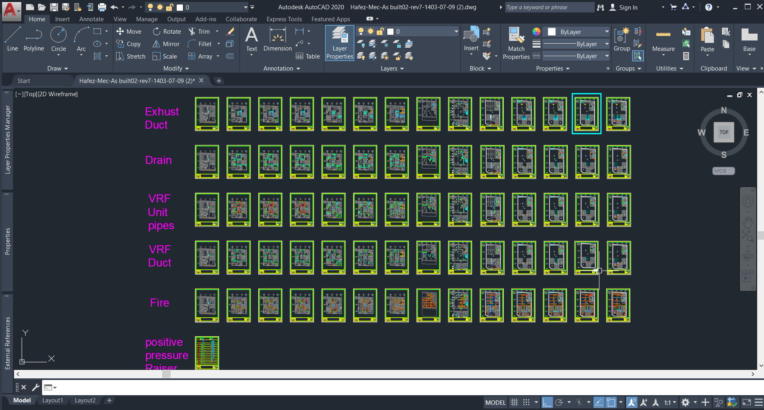Click Match Properties tool
Screen dimensions: 764x410
coord(516,43)
